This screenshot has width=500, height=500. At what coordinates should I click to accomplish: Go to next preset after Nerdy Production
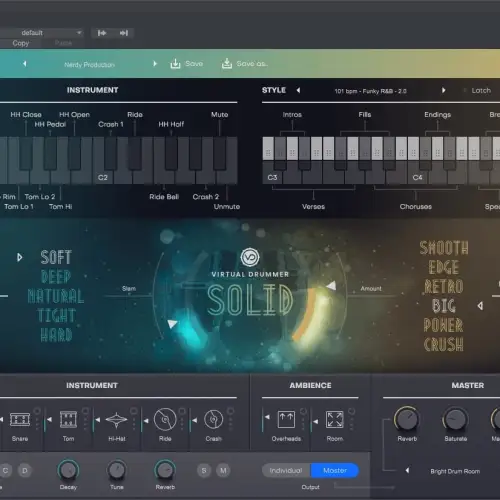[x=155, y=64]
